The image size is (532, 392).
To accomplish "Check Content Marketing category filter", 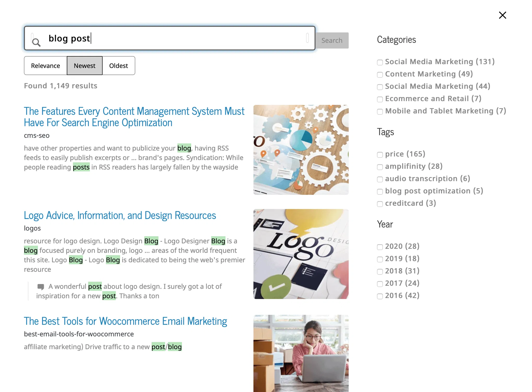I will pos(380,75).
